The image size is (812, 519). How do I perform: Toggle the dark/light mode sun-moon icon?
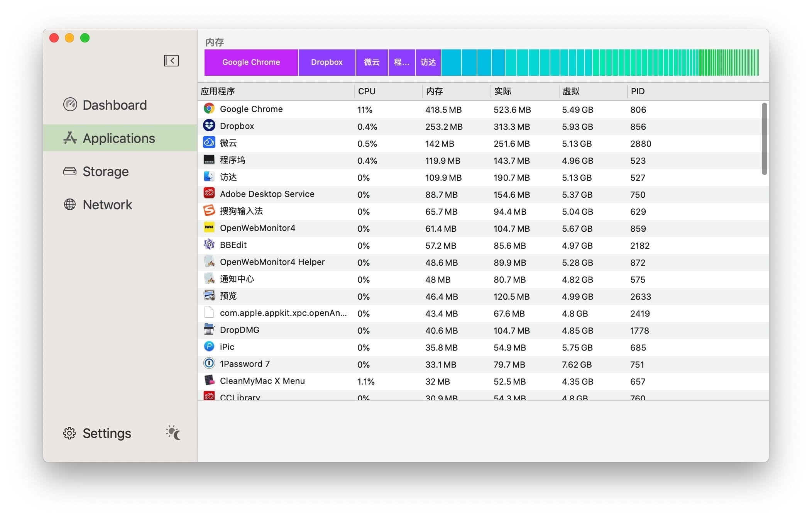(x=173, y=433)
